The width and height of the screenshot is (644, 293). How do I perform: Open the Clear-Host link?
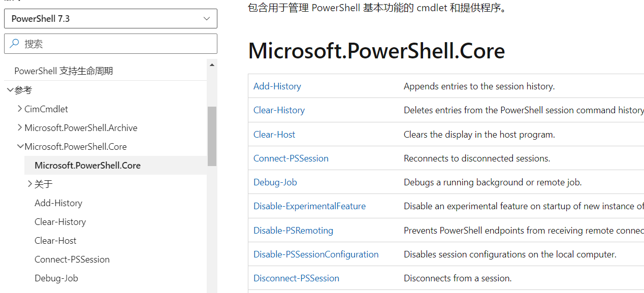(274, 134)
